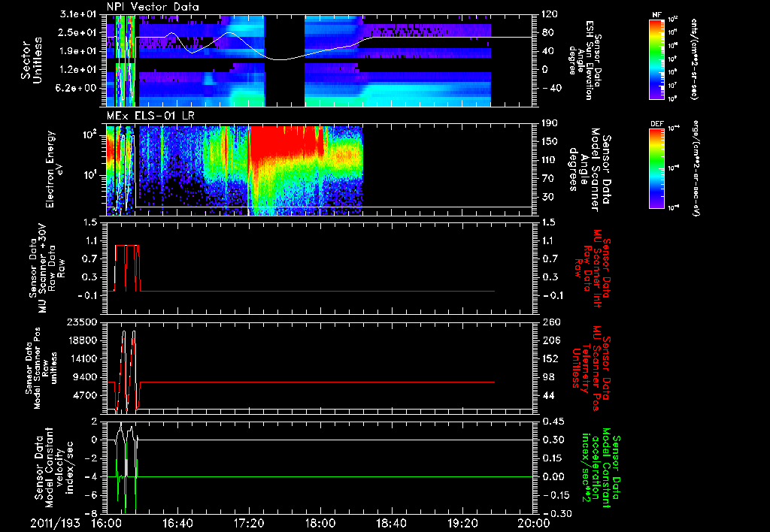Click the 10^1 electron energy tick label
This screenshot has height=532, width=770.
pyautogui.click(x=90, y=175)
